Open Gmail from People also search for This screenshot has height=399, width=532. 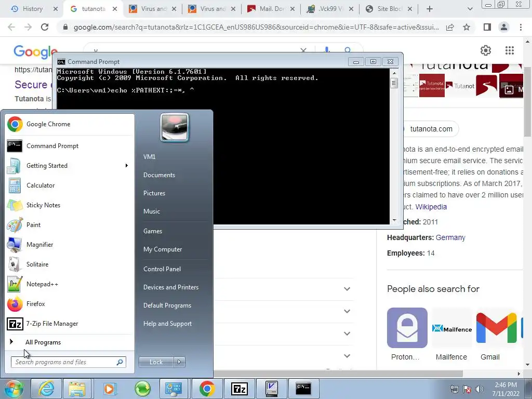[496, 335]
